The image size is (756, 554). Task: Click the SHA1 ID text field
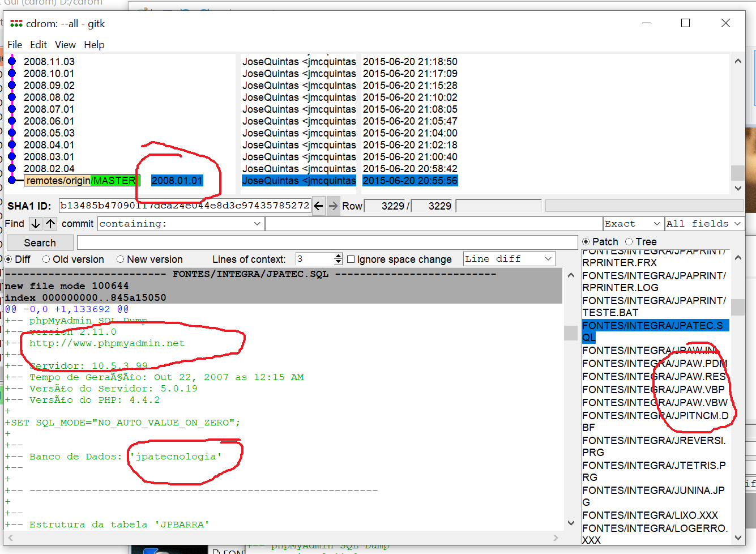[185, 206]
